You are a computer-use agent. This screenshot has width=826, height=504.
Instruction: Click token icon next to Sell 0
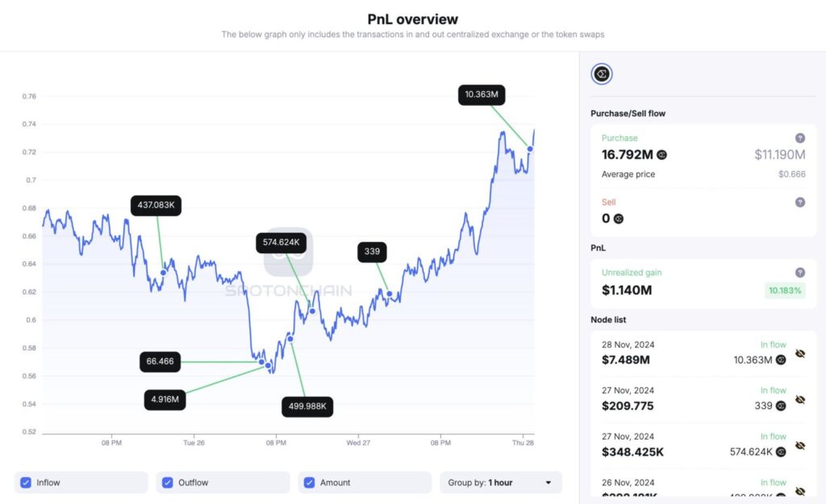point(619,219)
